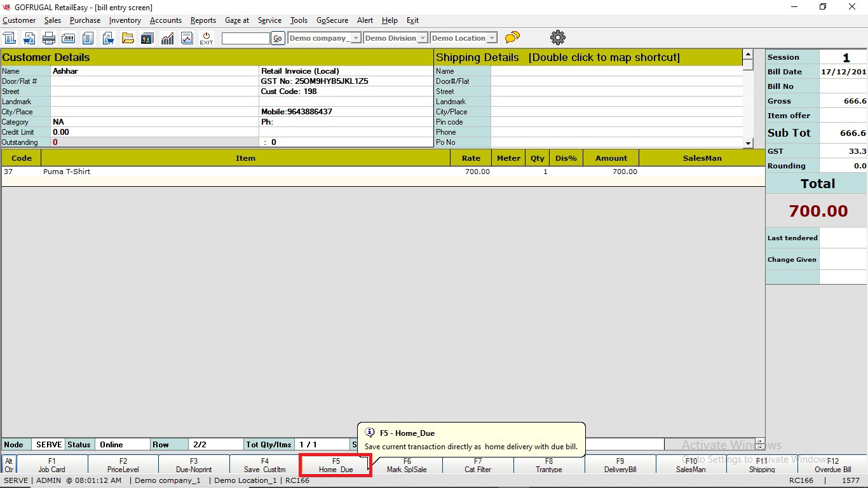The height and width of the screenshot is (488, 868).
Task: Click the F1 Job Card button
Action: pos(52,465)
